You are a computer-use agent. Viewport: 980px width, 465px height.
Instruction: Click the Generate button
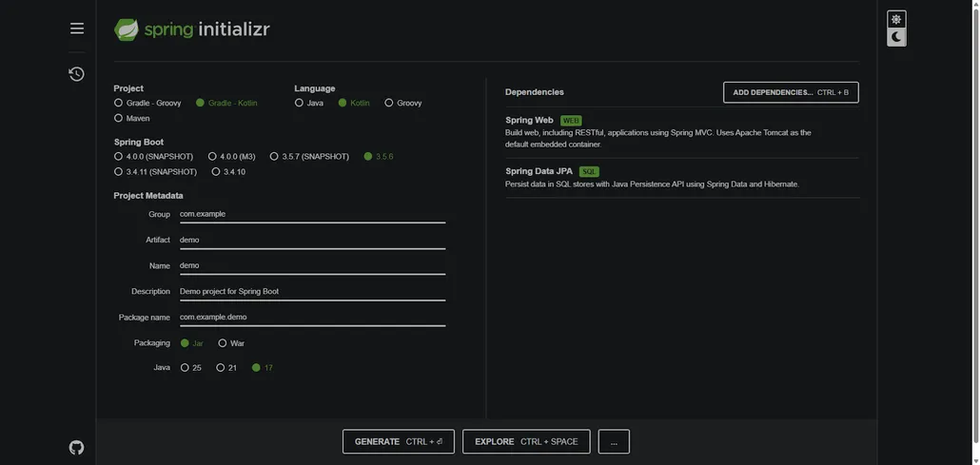pyautogui.click(x=399, y=441)
